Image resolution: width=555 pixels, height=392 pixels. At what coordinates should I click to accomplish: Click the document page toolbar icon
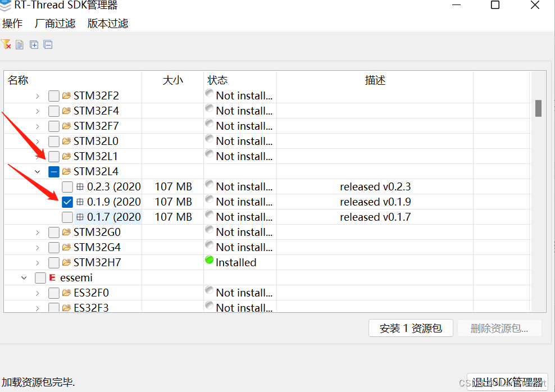pos(20,44)
